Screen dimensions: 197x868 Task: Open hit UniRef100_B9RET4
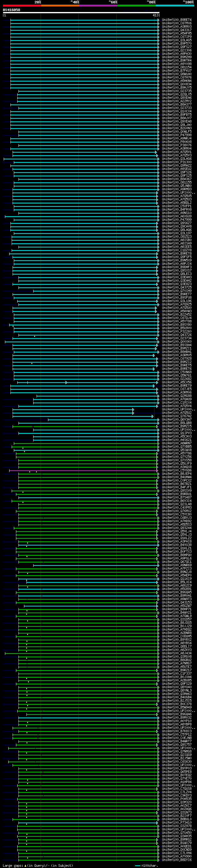pyautogui.click(x=176, y=20)
